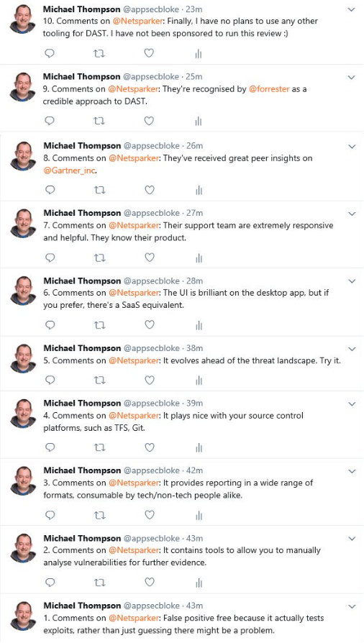Image resolution: width=364 pixels, height=643 pixels.
Task: Retweet tweet 9 mentioning @forrester
Action: [99, 121]
